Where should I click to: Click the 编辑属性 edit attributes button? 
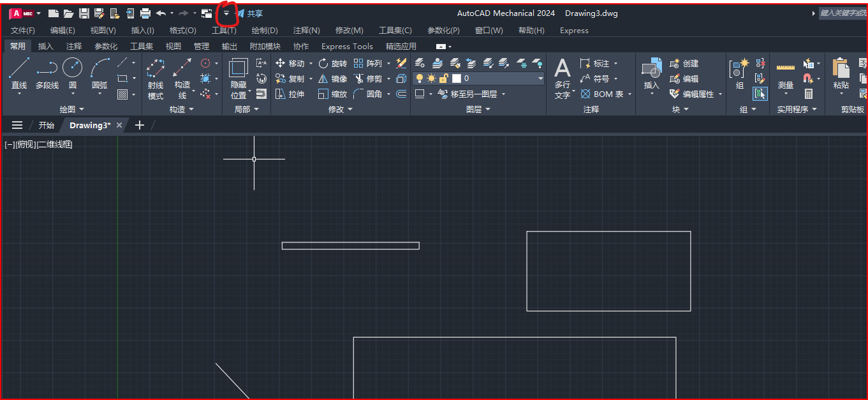tap(693, 94)
